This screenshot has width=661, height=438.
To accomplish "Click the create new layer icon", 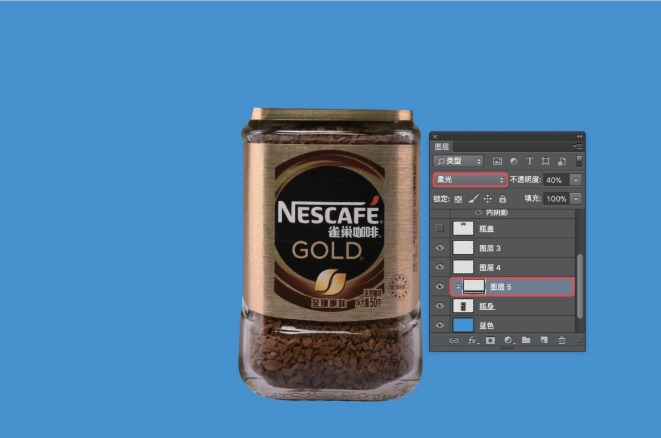I will 544,340.
